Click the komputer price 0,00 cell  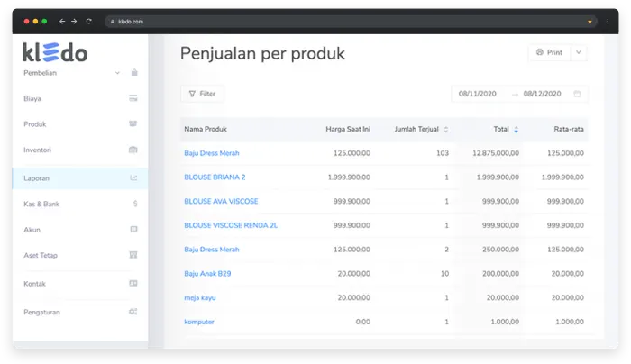363,323
